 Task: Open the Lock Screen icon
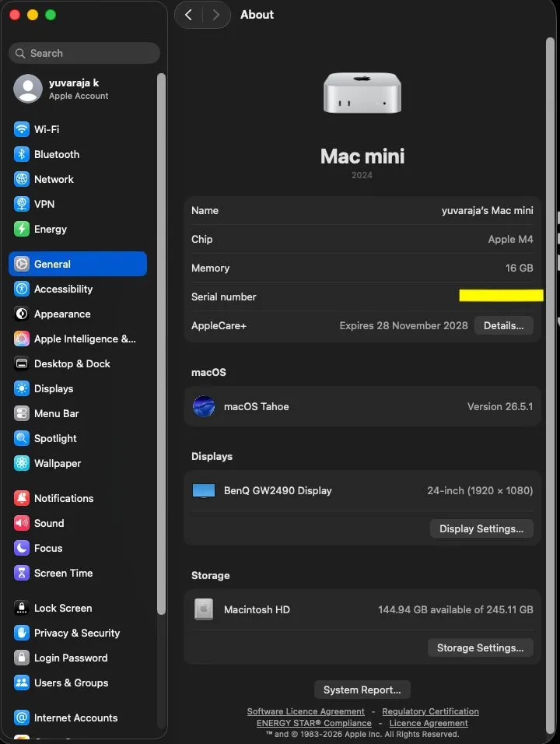21,608
